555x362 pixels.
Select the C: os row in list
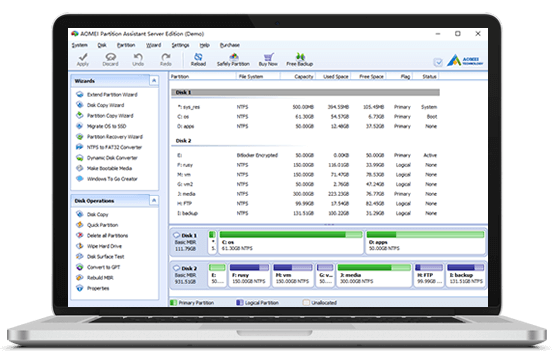pos(305,116)
